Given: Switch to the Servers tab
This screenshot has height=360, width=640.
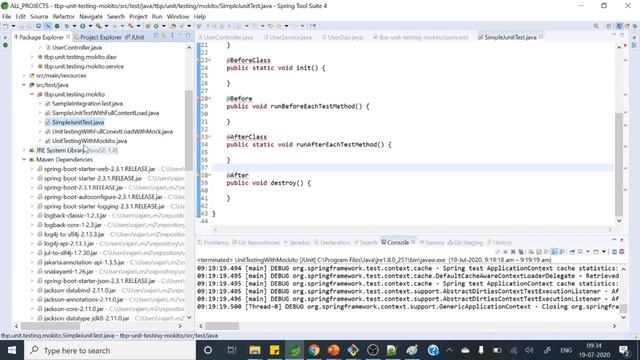Looking at the screenshot, I should 432,242.
